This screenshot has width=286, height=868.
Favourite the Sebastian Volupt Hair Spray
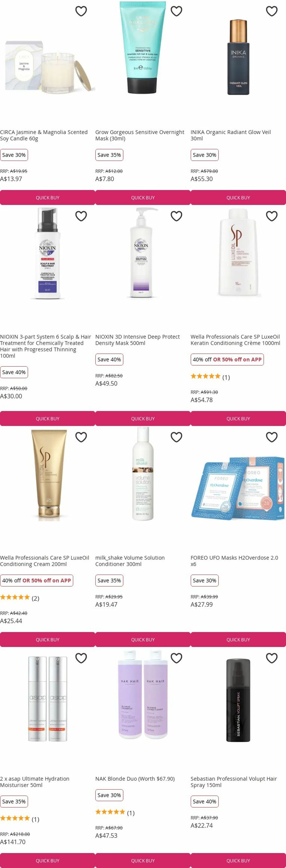[x=272, y=658]
